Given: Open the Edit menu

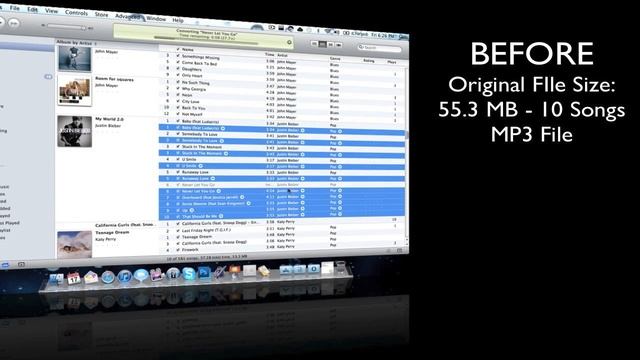Looking at the screenshot, I should click(x=32, y=10).
